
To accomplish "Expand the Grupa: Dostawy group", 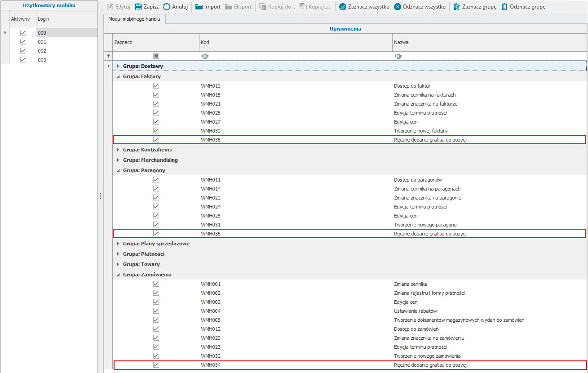I will point(119,66).
